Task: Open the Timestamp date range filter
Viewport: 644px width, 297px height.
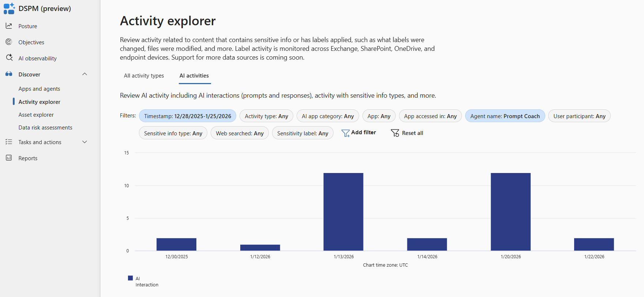Action: point(188,116)
